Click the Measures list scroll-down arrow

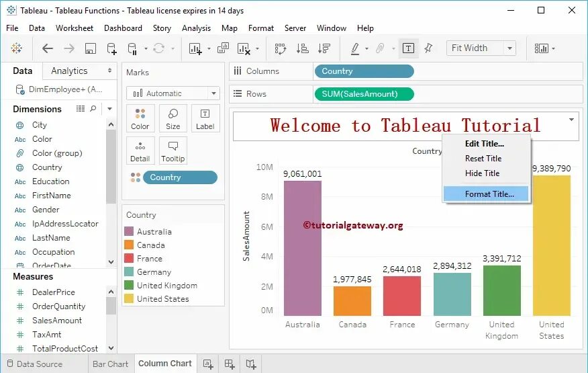[111, 348]
